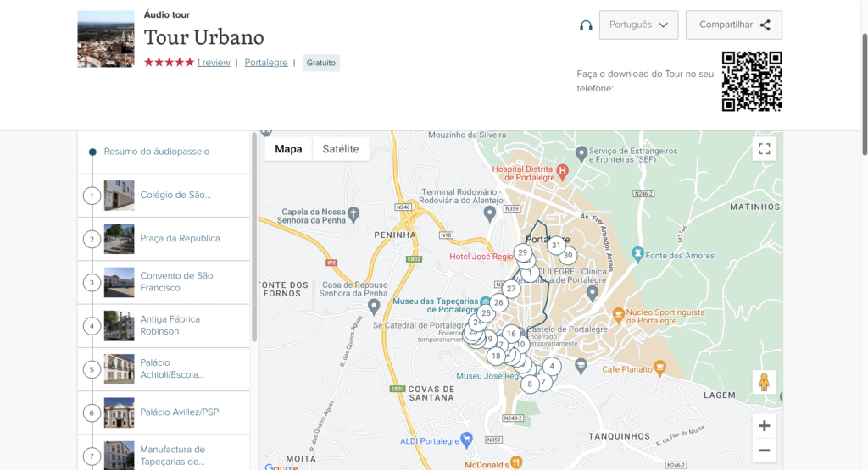Click the McDonald's restaurant pin

516,462
